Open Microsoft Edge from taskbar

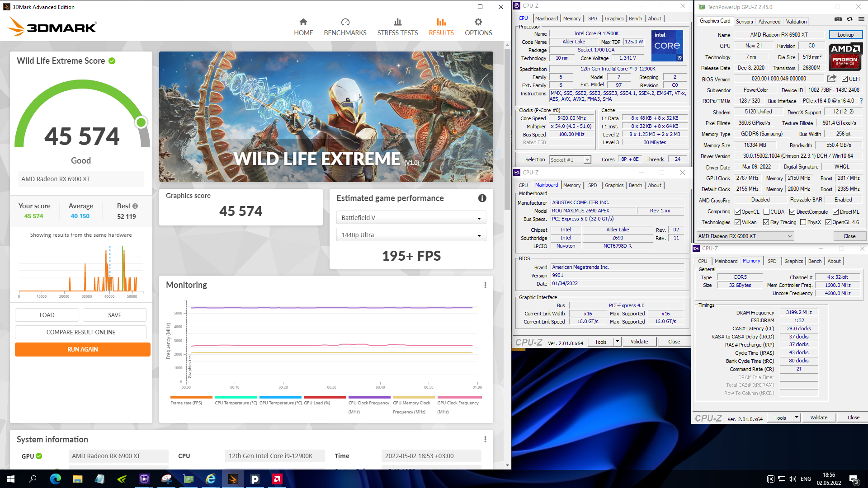[x=55, y=479]
